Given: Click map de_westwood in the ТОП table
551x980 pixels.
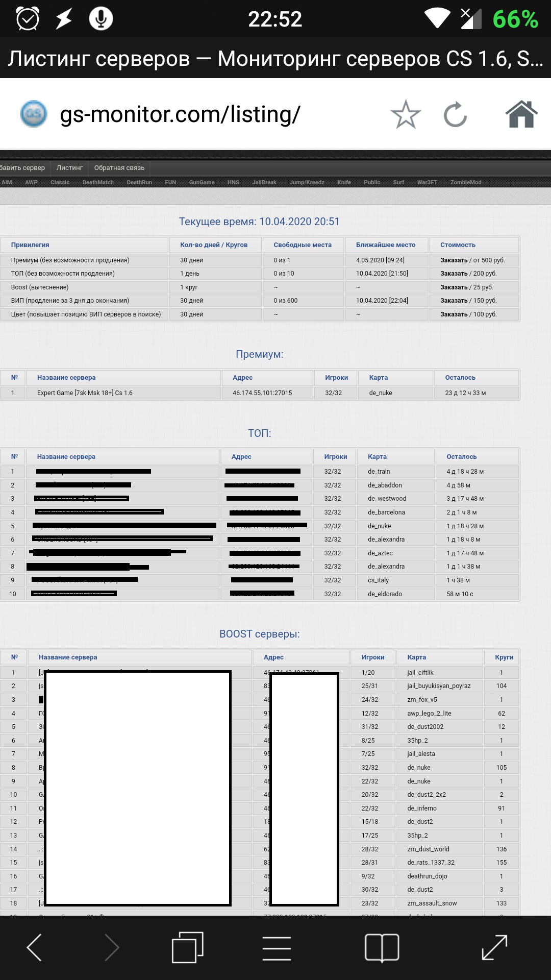Looking at the screenshot, I should [387, 499].
